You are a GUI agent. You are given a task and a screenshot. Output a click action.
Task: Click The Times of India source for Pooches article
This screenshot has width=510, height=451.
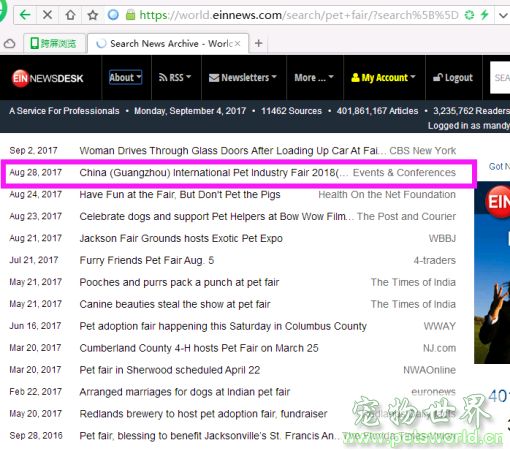pyautogui.click(x=413, y=282)
